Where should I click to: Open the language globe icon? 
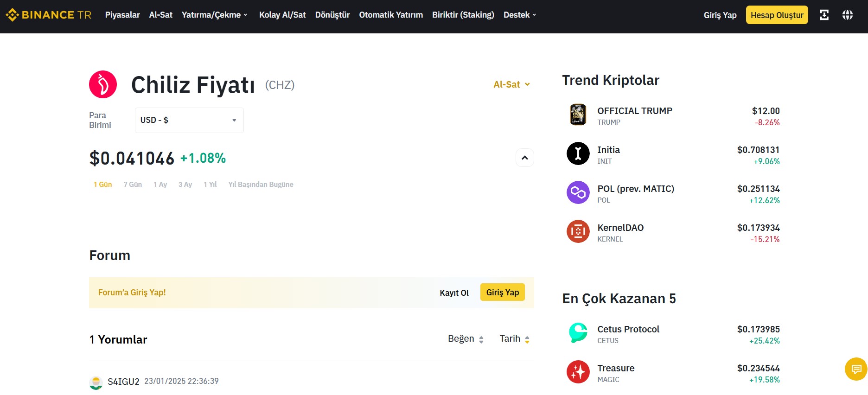(x=847, y=15)
